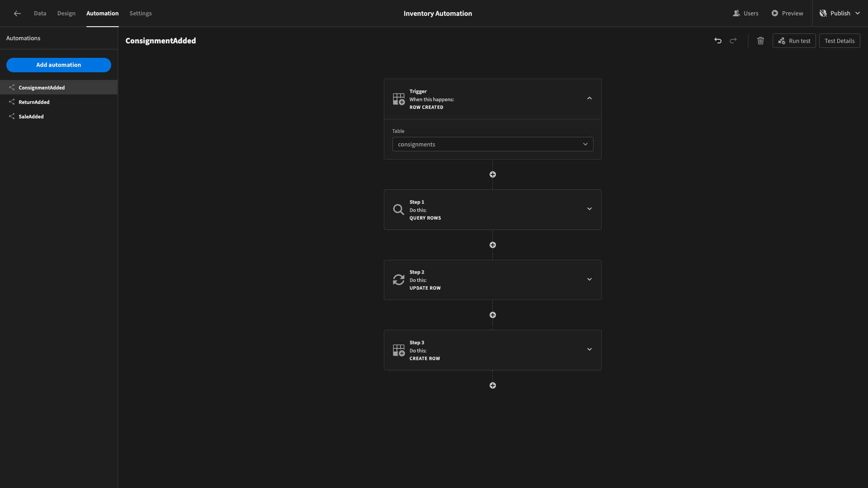Click the share icon beside ConsignmentAdded

coord(12,87)
